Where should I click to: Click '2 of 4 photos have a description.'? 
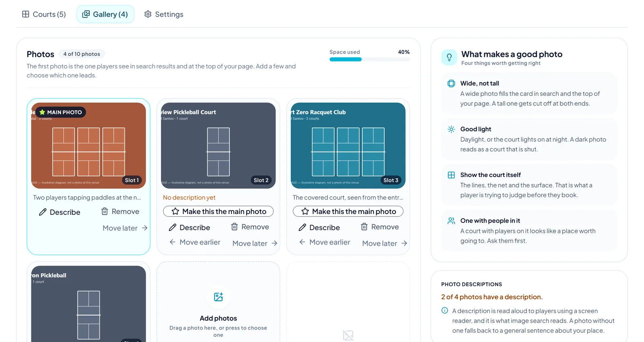point(492,297)
